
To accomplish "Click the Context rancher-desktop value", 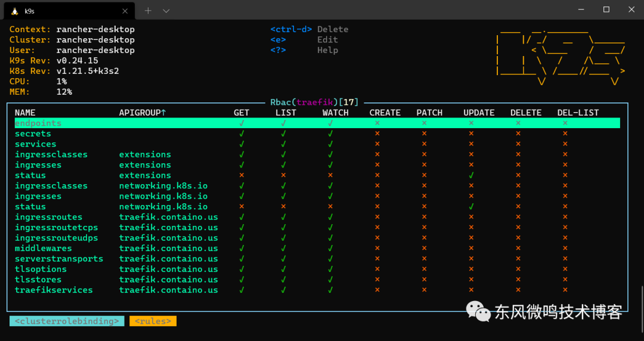I will click(x=95, y=29).
